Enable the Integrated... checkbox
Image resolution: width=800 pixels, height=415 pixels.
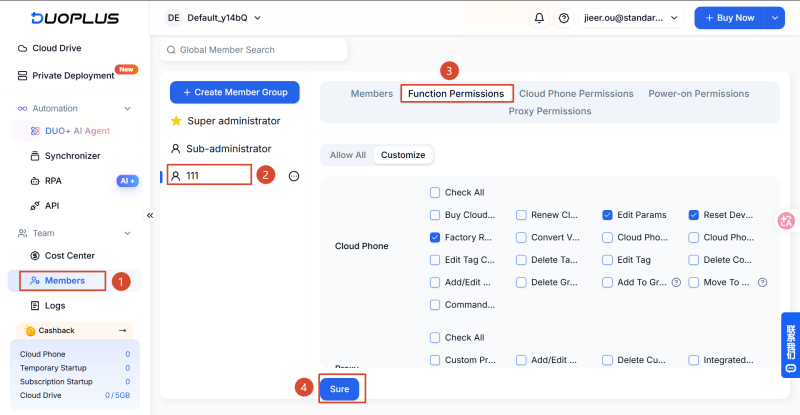[x=693, y=360]
